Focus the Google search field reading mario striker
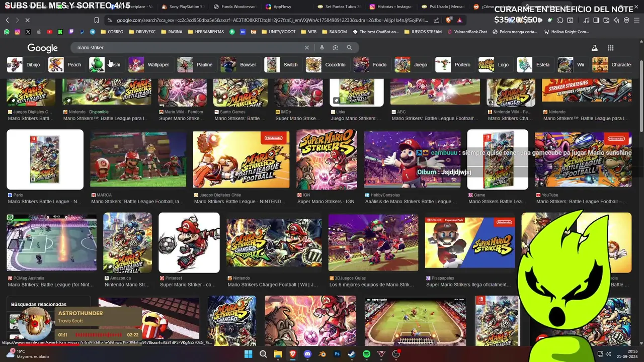 (189, 48)
